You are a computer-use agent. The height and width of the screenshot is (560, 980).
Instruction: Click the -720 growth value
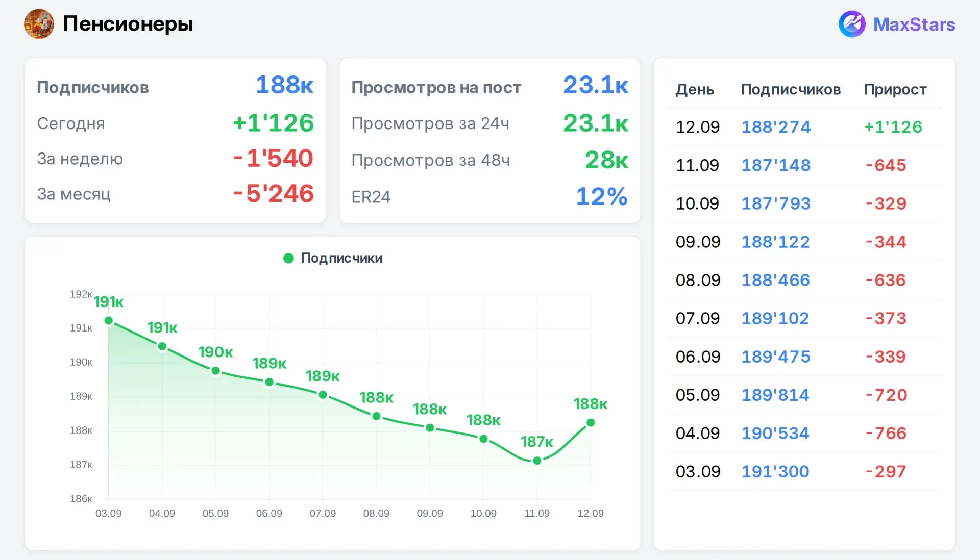click(x=886, y=395)
